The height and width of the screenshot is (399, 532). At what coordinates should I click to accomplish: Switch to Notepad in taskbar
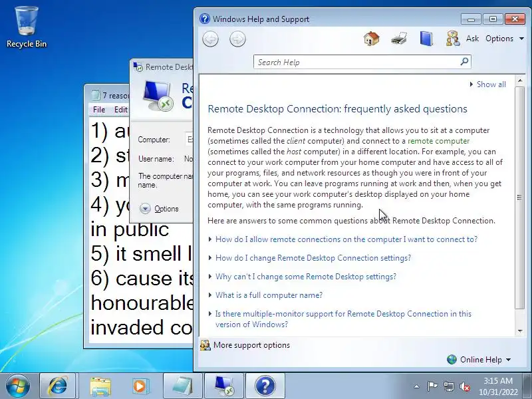click(x=182, y=386)
